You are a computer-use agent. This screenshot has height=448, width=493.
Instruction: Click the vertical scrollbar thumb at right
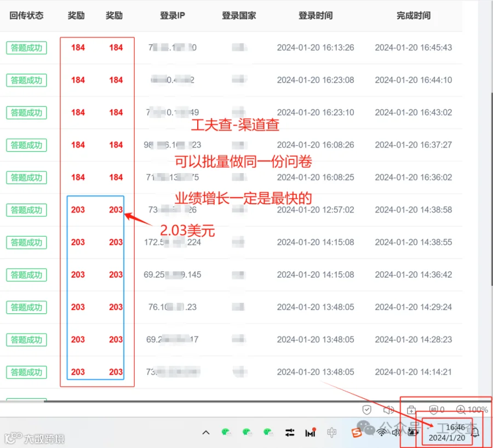[492, 188]
